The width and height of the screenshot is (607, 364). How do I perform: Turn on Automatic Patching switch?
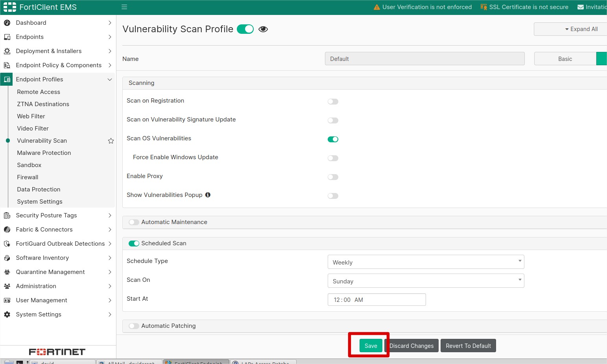click(134, 326)
